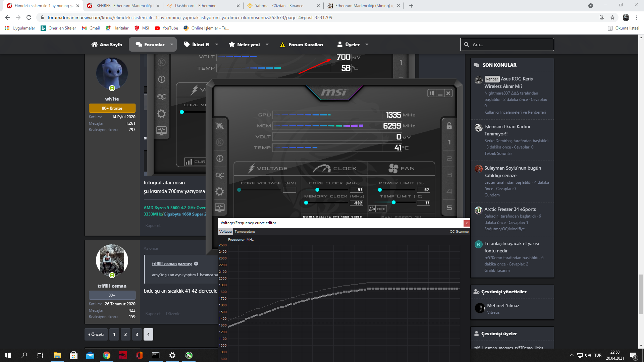The image size is (644, 362).
Task: Select Afterburner profile slot 3
Action: tap(449, 175)
